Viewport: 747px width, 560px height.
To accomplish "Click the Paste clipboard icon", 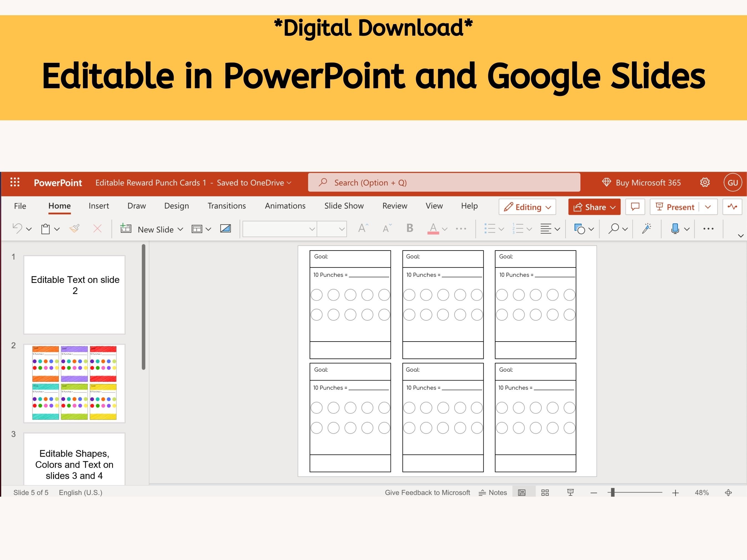I will [x=46, y=229].
